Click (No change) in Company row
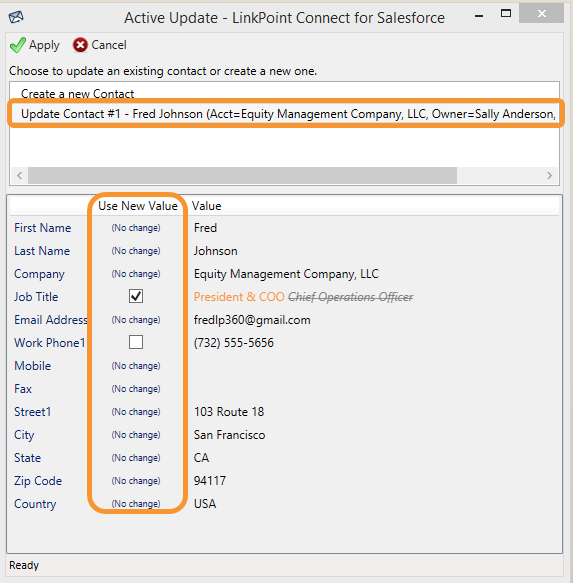 pos(136,274)
